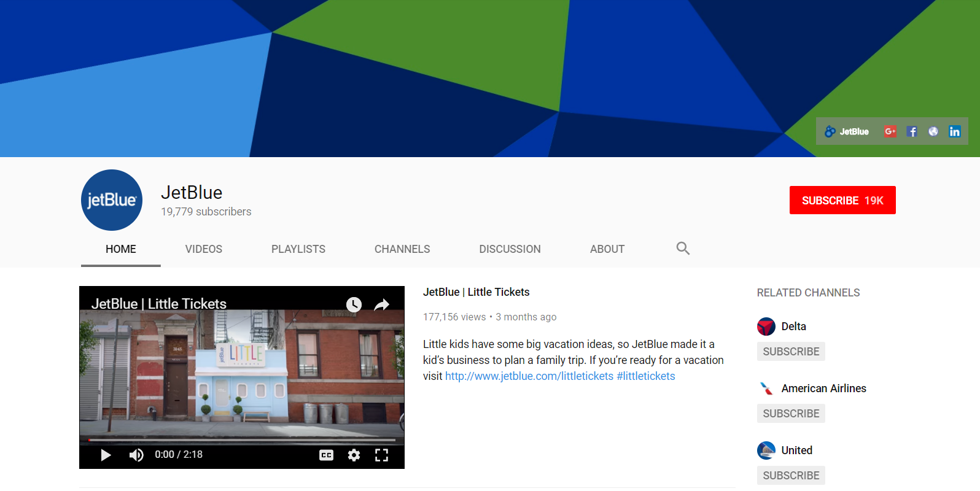Search within the channel using magnifier icon
Screen dimensions: 980x491
pos(683,249)
